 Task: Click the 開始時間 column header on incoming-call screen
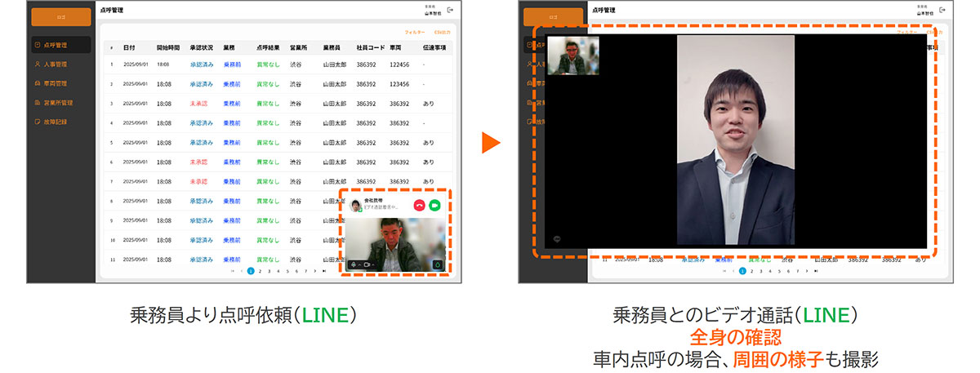click(x=167, y=47)
